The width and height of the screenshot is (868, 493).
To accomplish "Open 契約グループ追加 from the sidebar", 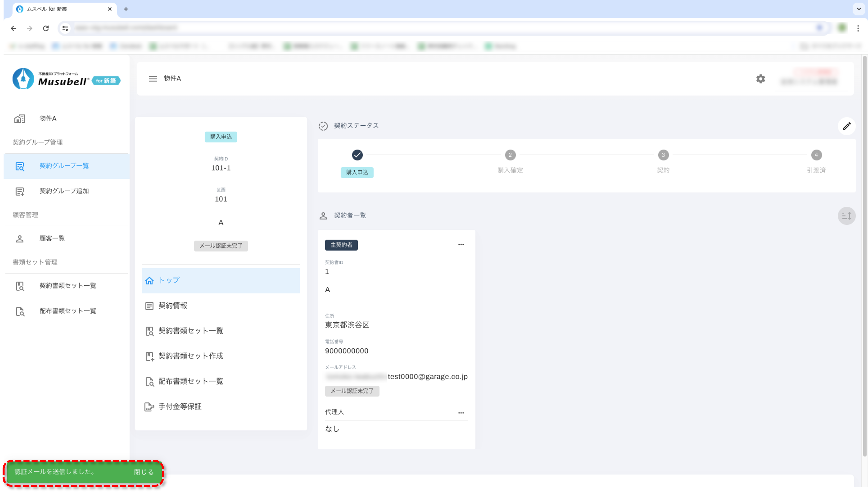I will [x=64, y=191].
